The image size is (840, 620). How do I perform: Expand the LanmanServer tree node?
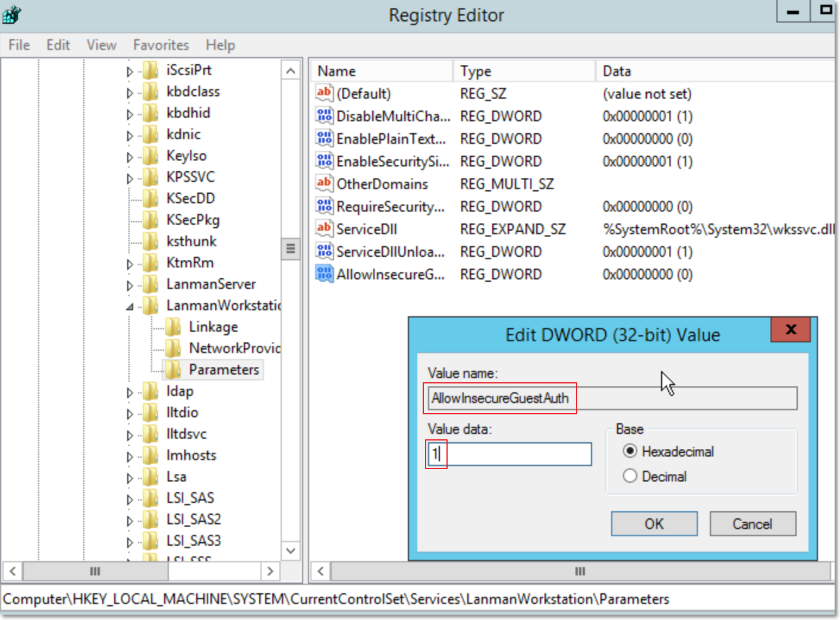pos(130,285)
